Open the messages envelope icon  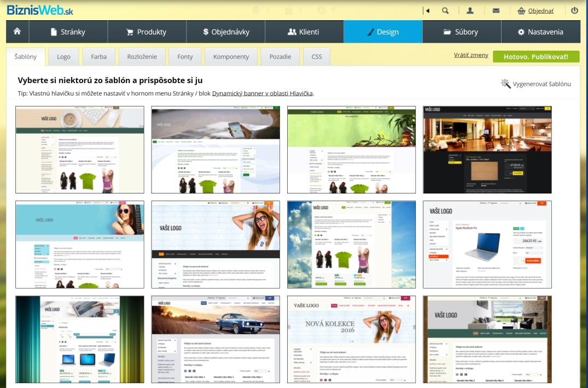496,10
